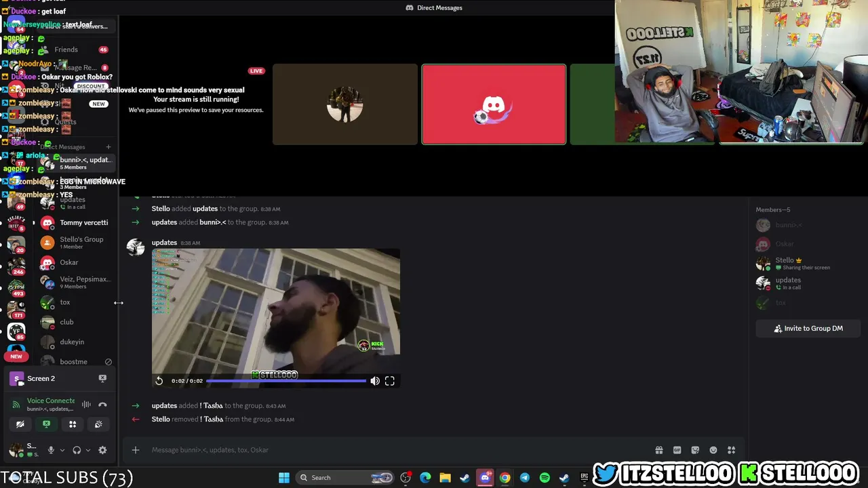Screen dimensions: 868x488
Task: Open activities launcher in the voice panel
Action: (x=73, y=424)
